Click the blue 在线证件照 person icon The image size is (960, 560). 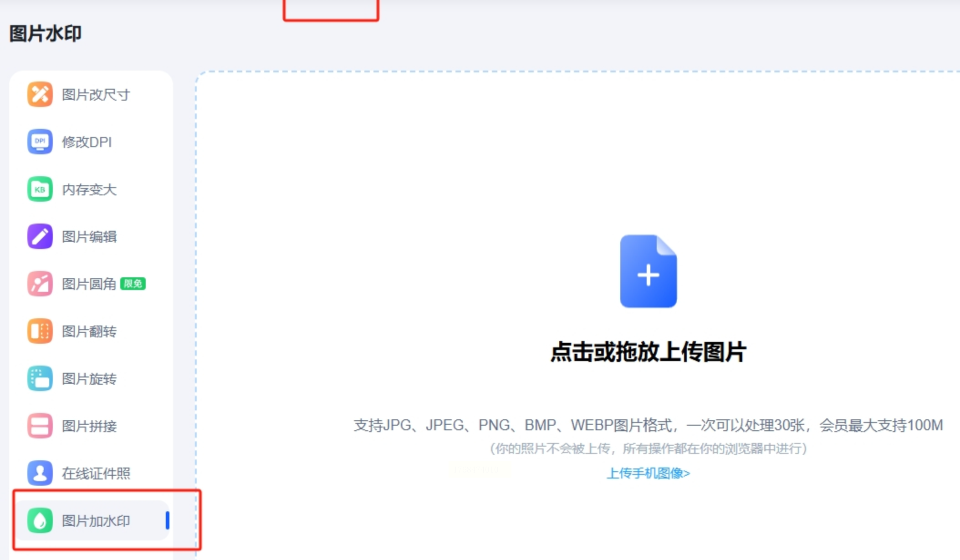(40, 473)
